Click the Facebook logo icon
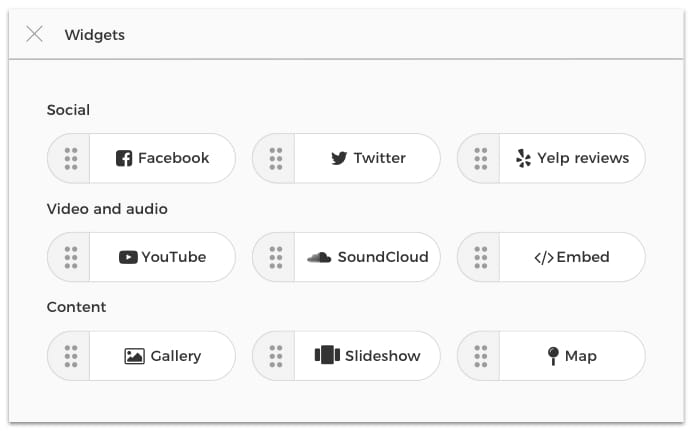Screen dimensions: 693x431 [x=125, y=158]
